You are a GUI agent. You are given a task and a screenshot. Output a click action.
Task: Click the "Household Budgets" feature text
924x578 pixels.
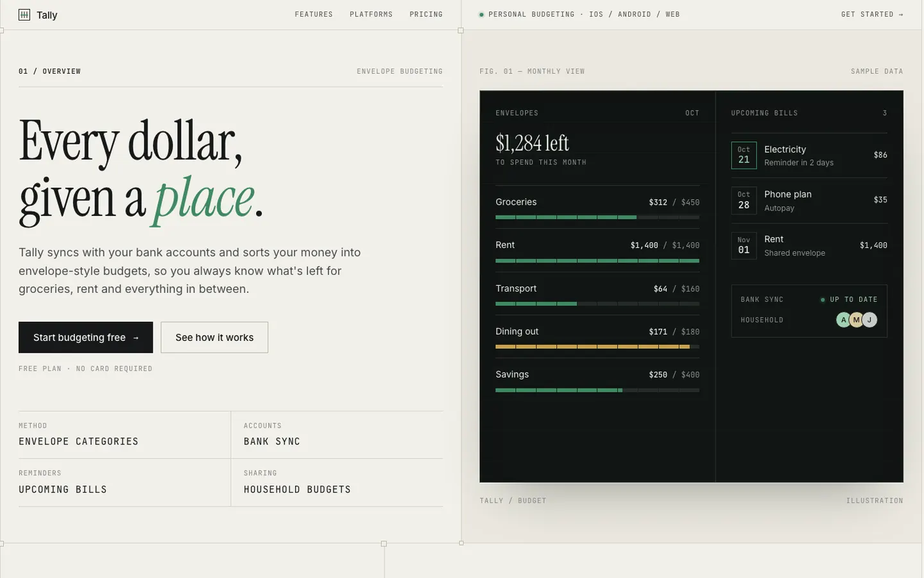[x=297, y=489]
